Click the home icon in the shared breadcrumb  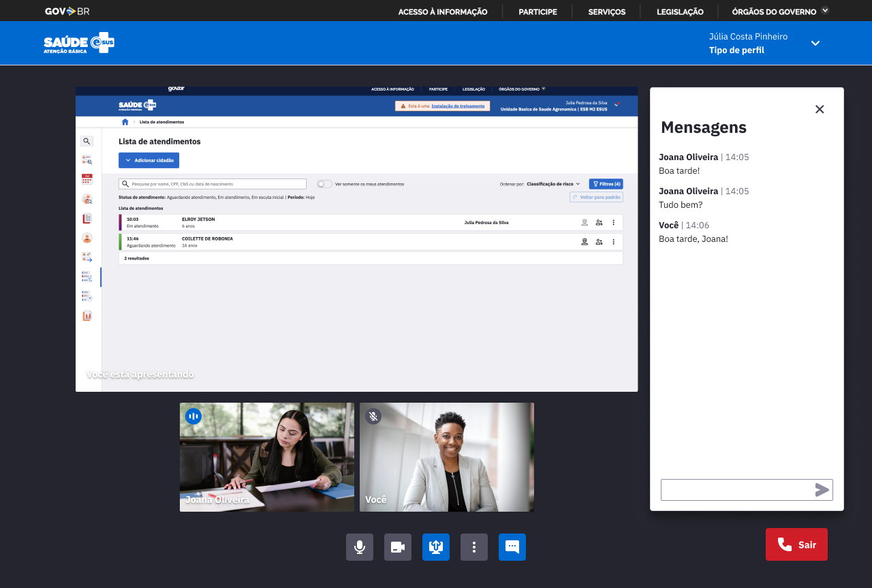125,122
